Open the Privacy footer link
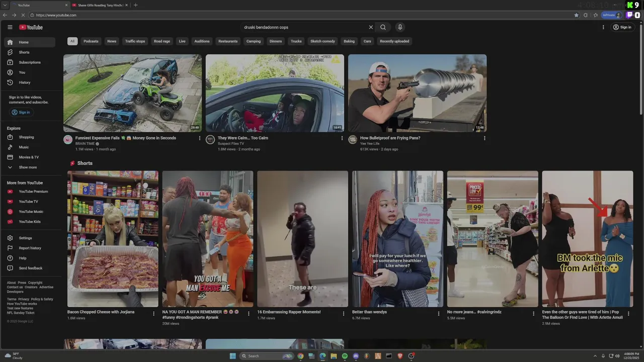This screenshot has width=644, height=362. [24, 299]
